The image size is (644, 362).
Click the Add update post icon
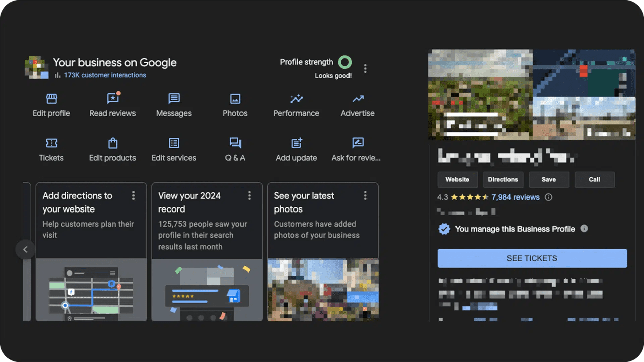297,143
